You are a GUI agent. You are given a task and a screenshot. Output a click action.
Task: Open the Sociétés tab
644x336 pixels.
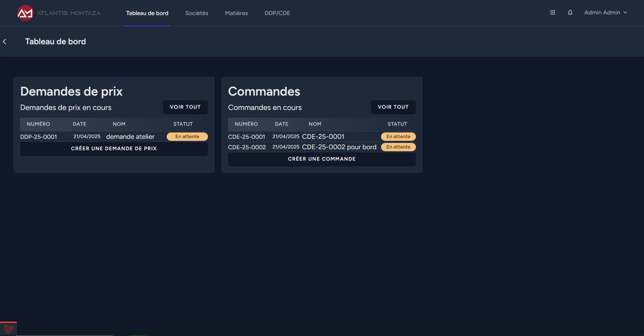[x=197, y=13]
